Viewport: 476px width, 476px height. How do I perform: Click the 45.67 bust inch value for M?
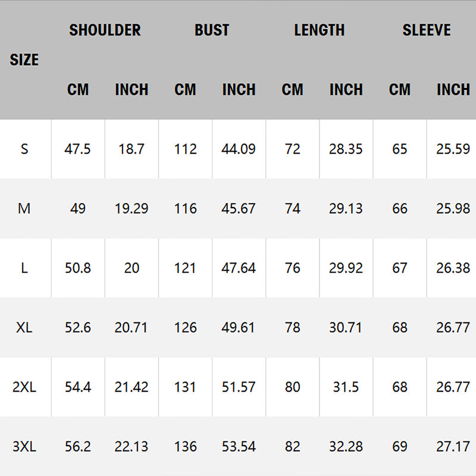click(239, 208)
